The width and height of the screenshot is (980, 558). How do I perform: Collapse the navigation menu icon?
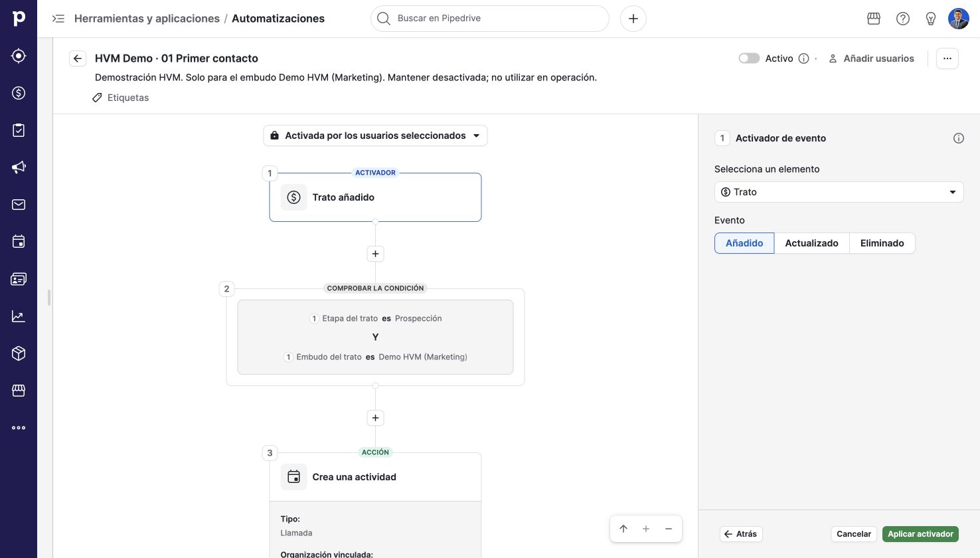pyautogui.click(x=58, y=19)
